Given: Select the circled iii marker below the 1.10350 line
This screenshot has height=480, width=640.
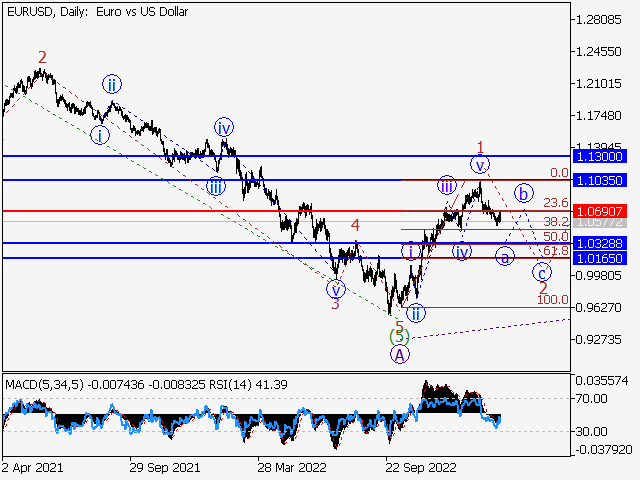Looking at the screenshot, I should [x=216, y=187].
